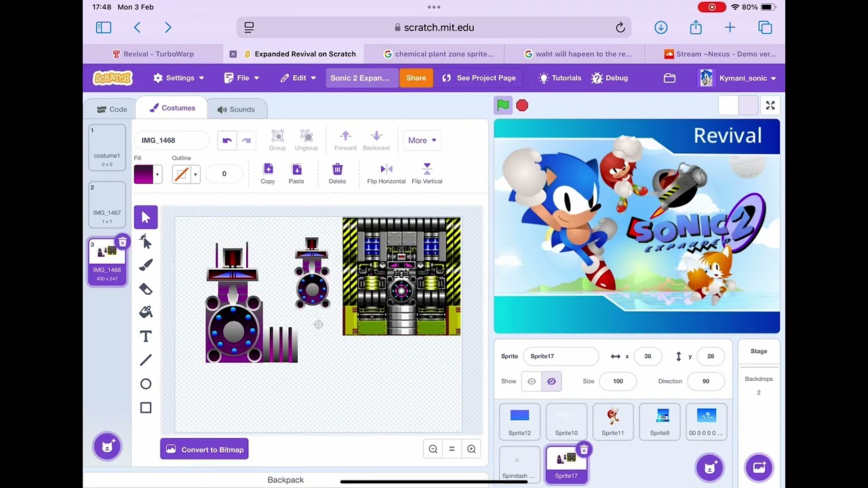Open the Backpack bar
The width and height of the screenshot is (868, 488).
pos(285,480)
